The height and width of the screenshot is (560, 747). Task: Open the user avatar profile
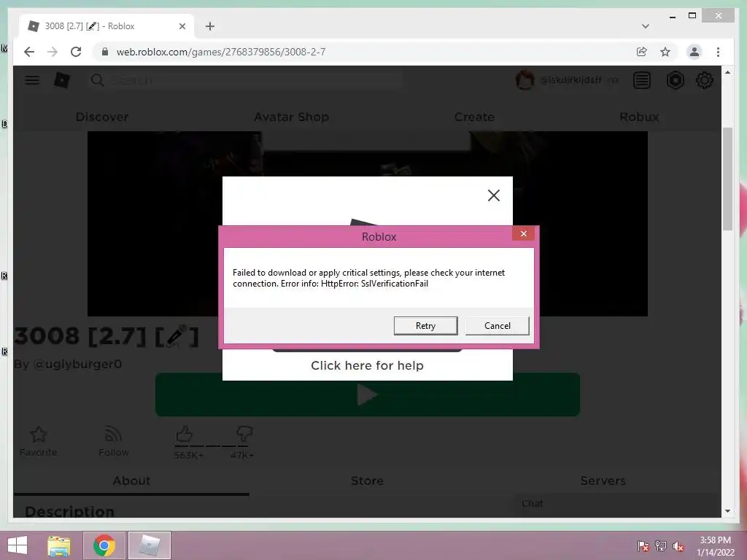(x=525, y=80)
